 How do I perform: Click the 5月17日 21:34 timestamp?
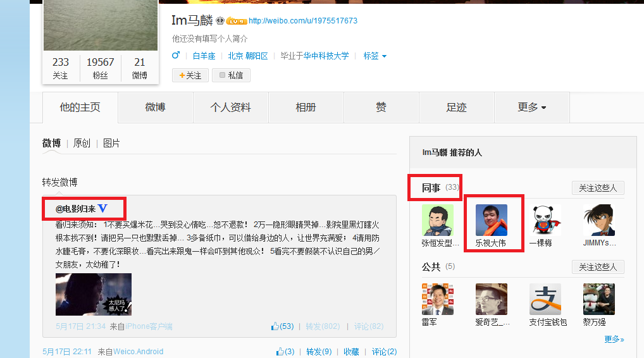[81, 326]
